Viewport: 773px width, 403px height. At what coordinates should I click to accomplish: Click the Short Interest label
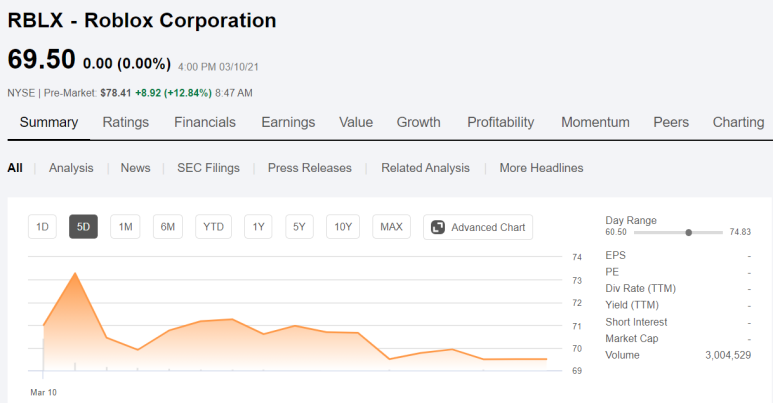pyautogui.click(x=636, y=322)
